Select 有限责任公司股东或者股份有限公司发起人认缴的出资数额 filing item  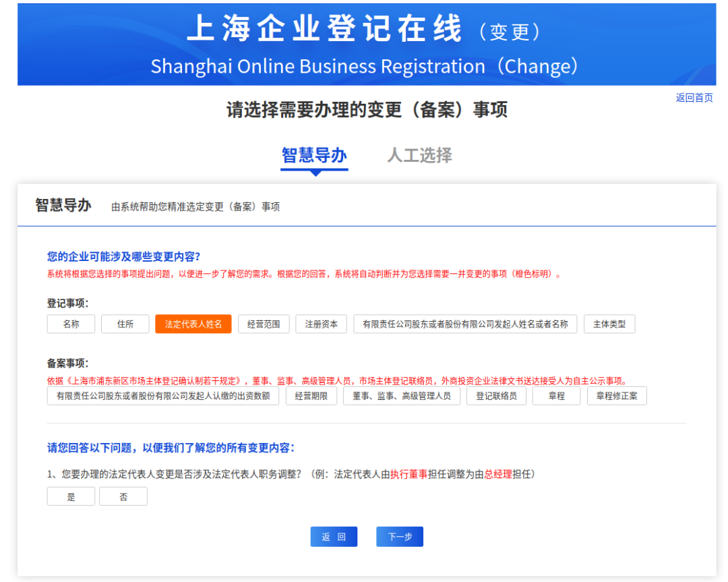[x=163, y=397]
